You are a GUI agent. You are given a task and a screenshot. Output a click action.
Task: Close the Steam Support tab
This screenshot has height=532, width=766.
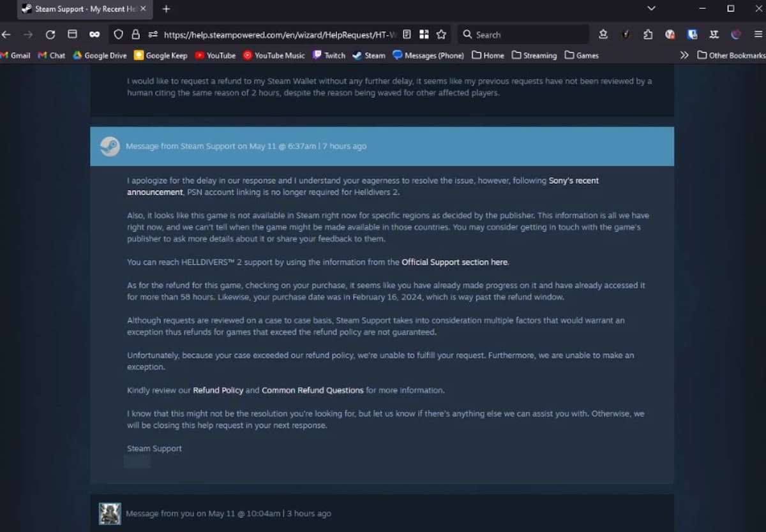tap(143, 9)
